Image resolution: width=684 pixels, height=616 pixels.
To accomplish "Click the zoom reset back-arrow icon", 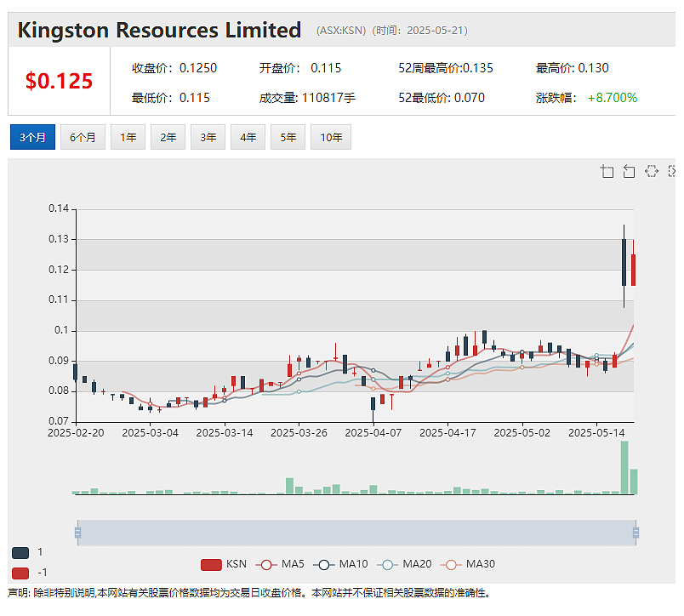I will coord(629,172).
